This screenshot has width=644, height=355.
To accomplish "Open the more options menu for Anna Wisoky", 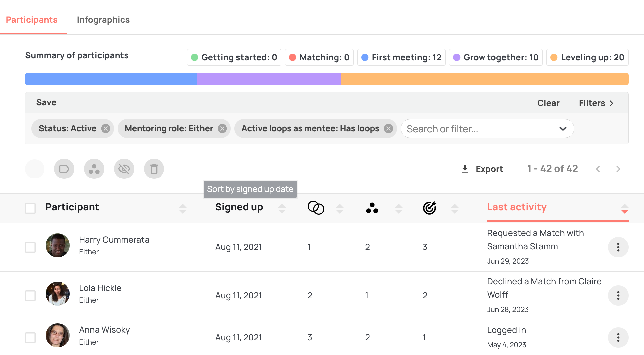I will coord(618,338).
